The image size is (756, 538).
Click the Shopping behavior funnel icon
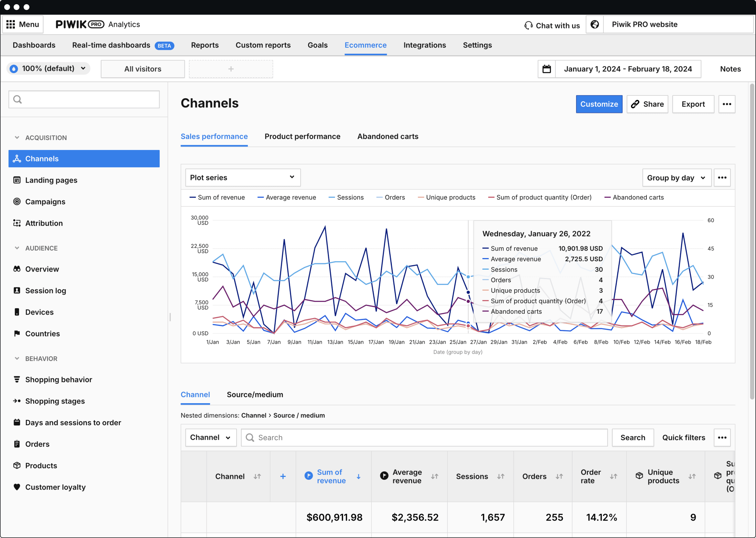(17, 380)
